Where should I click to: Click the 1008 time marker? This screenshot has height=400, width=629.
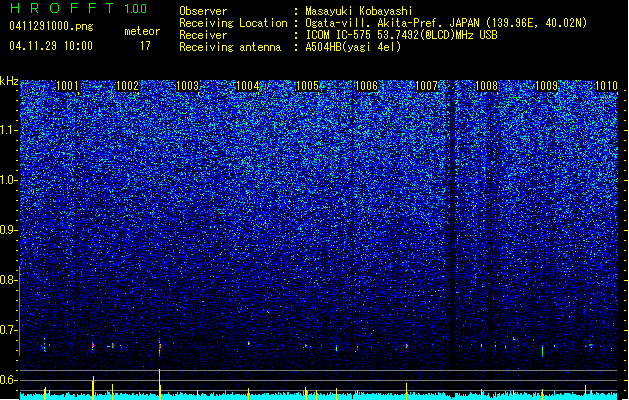(486, 86)
